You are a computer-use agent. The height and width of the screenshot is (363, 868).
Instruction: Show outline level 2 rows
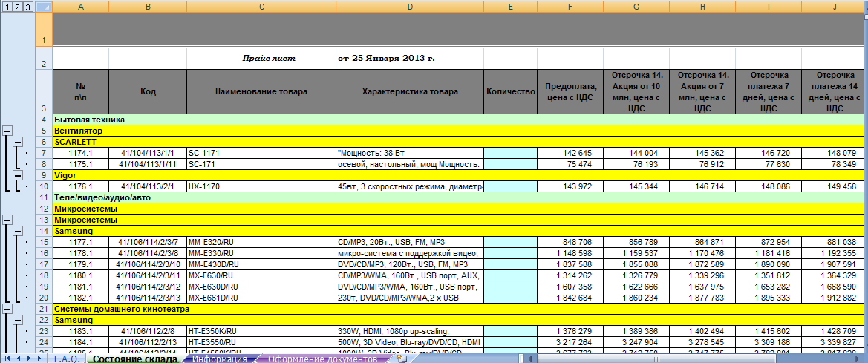(16, 7)
